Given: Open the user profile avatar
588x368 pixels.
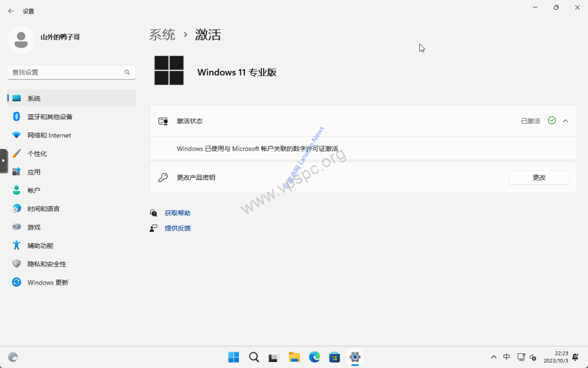Looking at the screenshot, I should tap(21, 39).
